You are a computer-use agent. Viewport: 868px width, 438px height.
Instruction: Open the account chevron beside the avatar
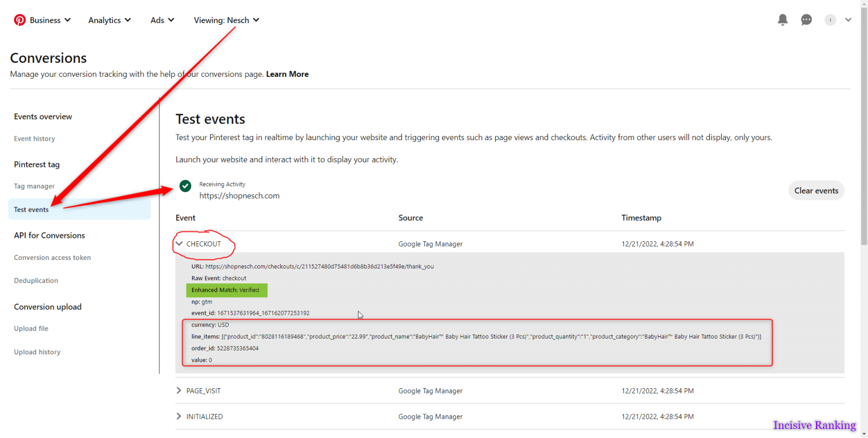click(848, 19)
